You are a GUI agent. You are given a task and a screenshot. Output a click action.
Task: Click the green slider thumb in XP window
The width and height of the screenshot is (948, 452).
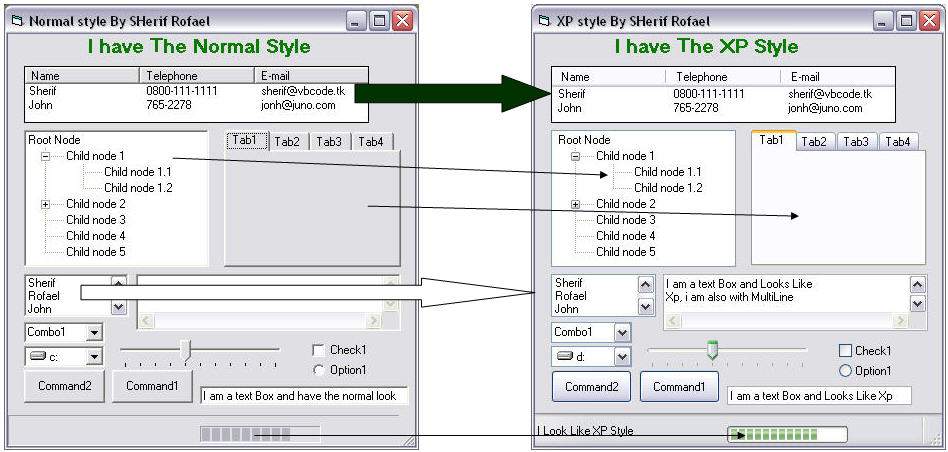click(x=712, y=349)
